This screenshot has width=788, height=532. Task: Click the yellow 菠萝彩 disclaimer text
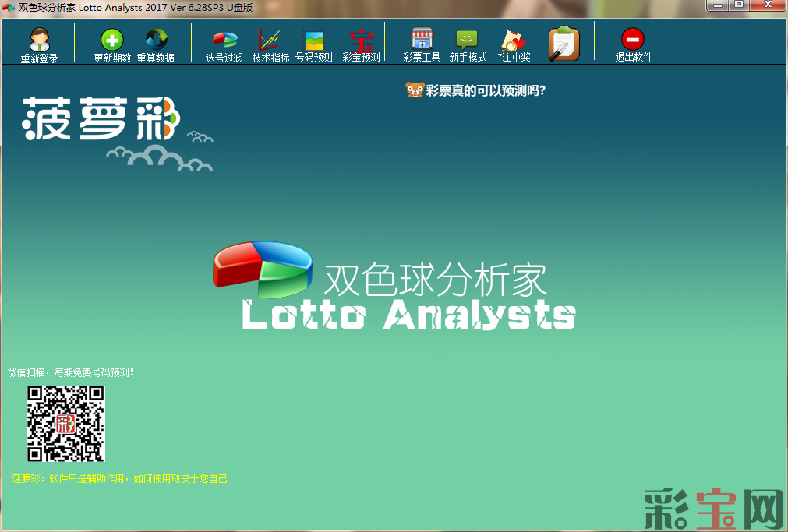(x=120, y=478)
